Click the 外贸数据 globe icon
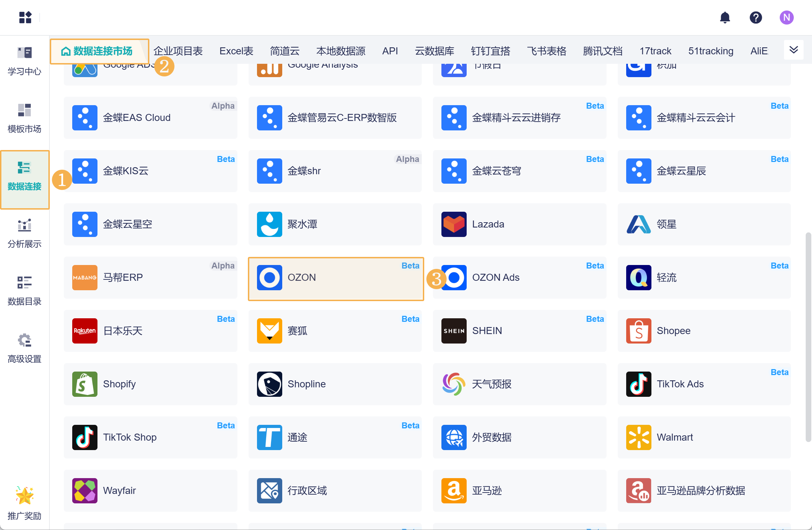Screen dimensions: 812x530 (454, 437)
